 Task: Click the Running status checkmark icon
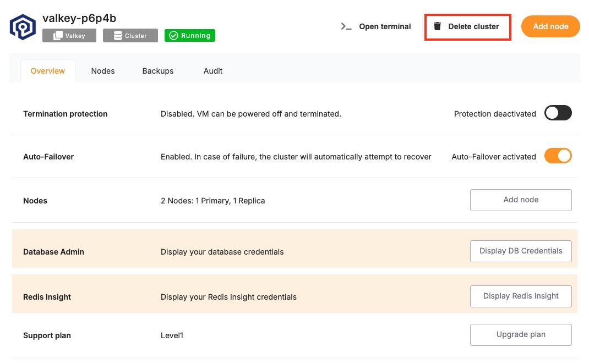tap(173, 36)
